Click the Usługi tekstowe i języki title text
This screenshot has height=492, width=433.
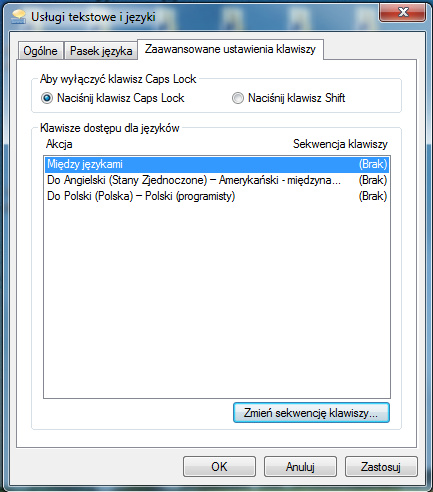[x=93, y=17]
